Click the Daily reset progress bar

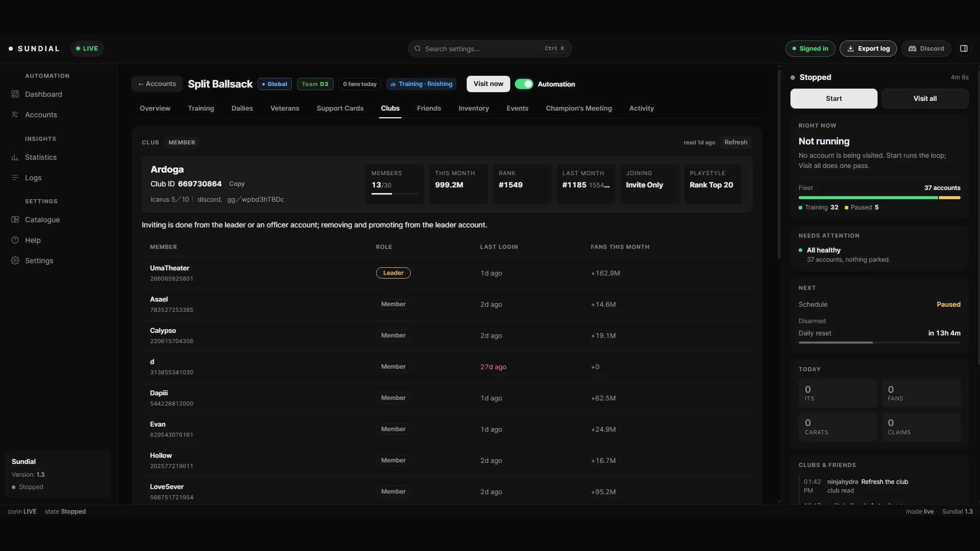pos(879,343)
